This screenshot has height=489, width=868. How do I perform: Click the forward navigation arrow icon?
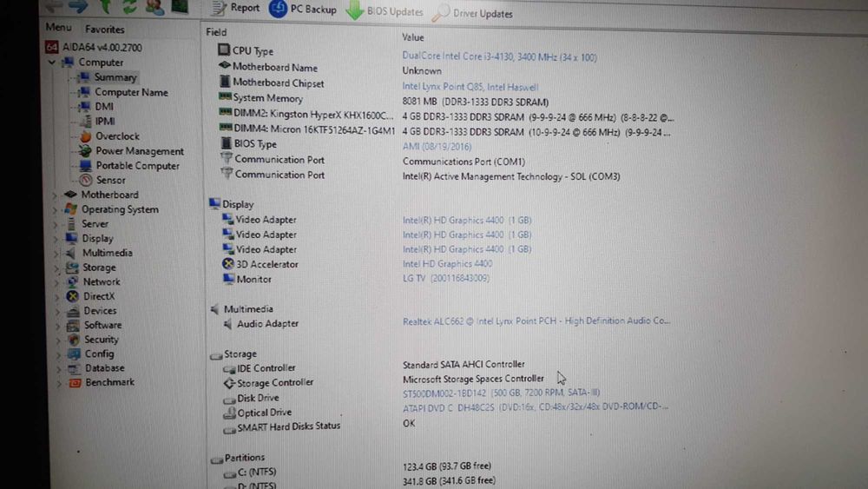[x=78, y=5]
